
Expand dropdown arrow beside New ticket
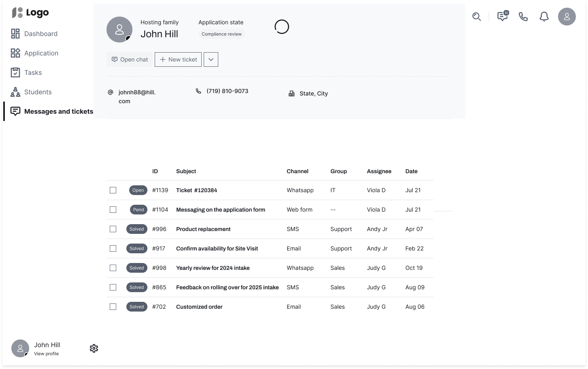point(211,59)
